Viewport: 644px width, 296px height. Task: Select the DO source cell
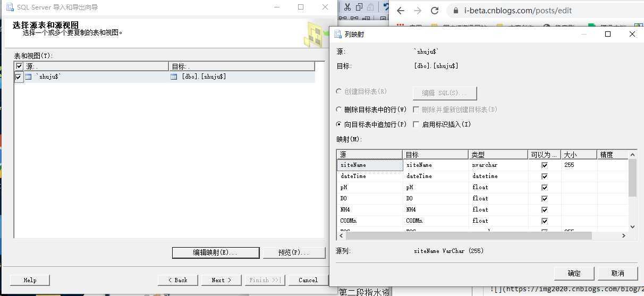[370, 199]
